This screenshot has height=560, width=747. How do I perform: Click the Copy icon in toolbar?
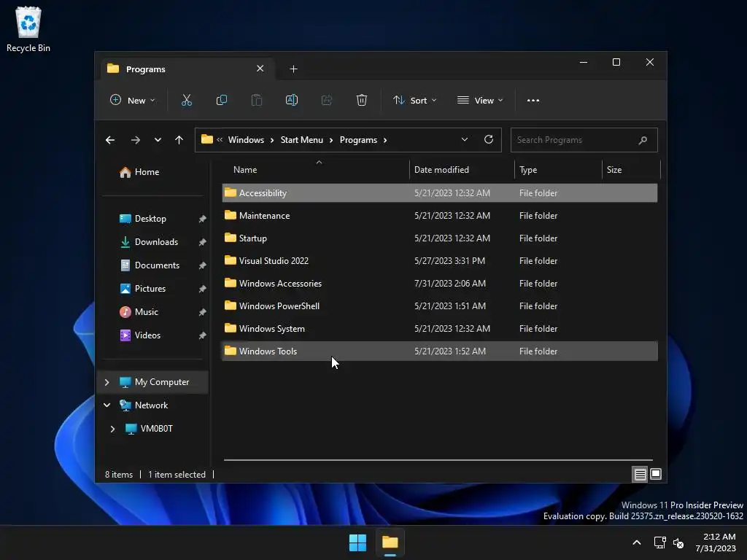(x=222, y=100)
